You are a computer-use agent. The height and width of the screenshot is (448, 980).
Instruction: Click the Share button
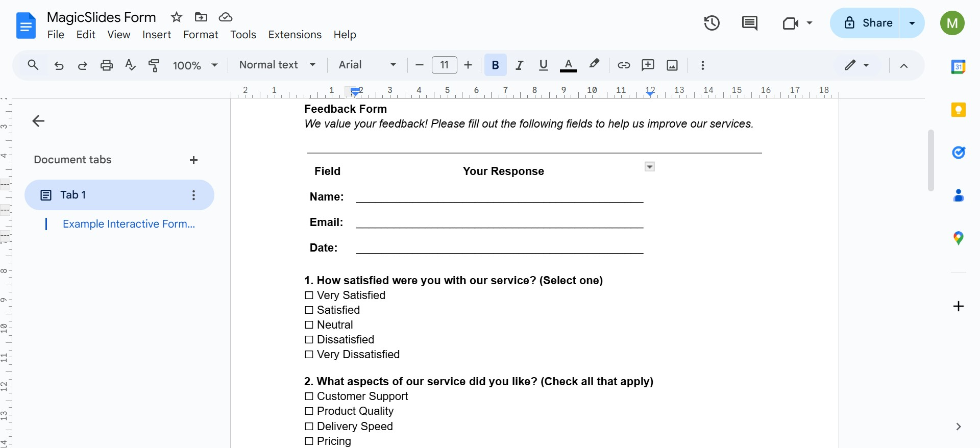[x=865, y=23]
